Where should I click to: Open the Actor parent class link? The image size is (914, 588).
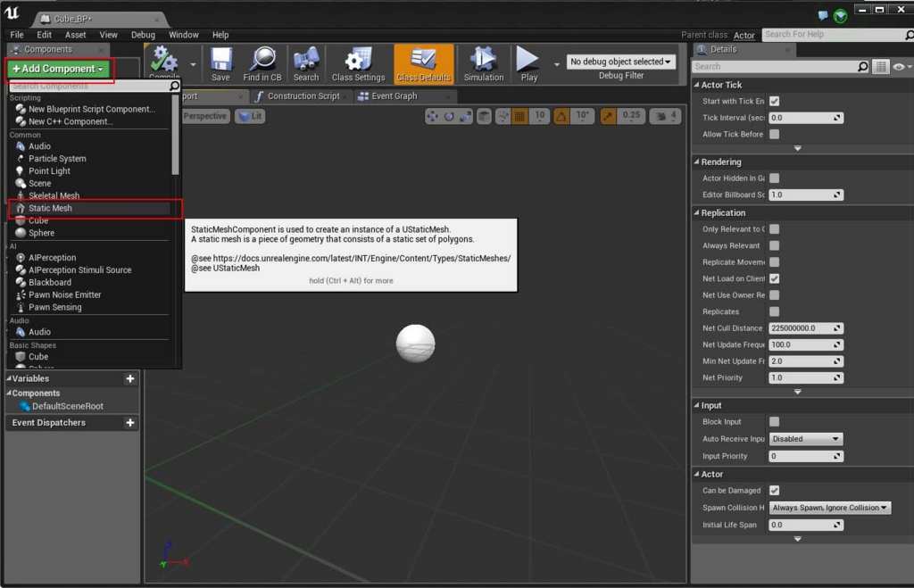point(744,36)
